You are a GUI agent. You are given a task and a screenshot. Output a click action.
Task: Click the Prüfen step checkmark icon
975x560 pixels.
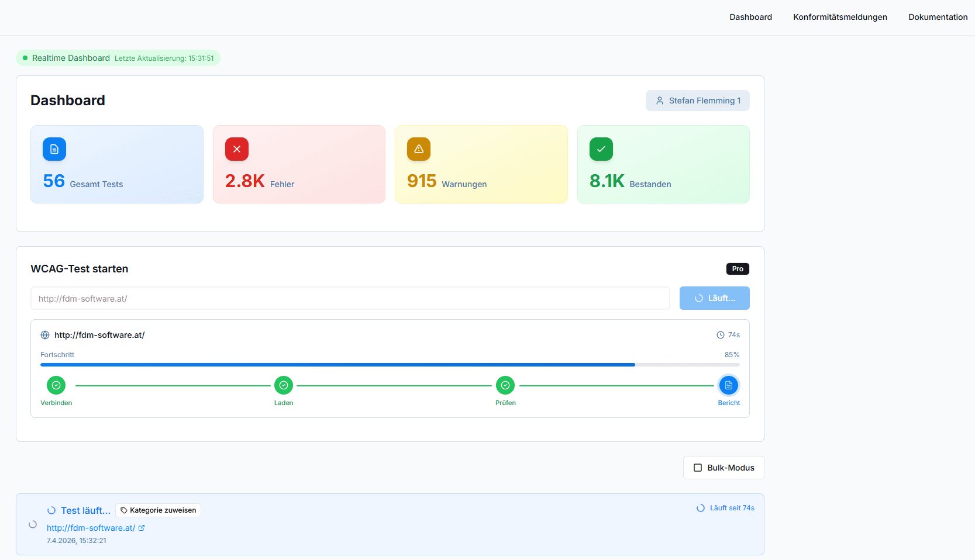pyautogui.click(x=505, y=385)
